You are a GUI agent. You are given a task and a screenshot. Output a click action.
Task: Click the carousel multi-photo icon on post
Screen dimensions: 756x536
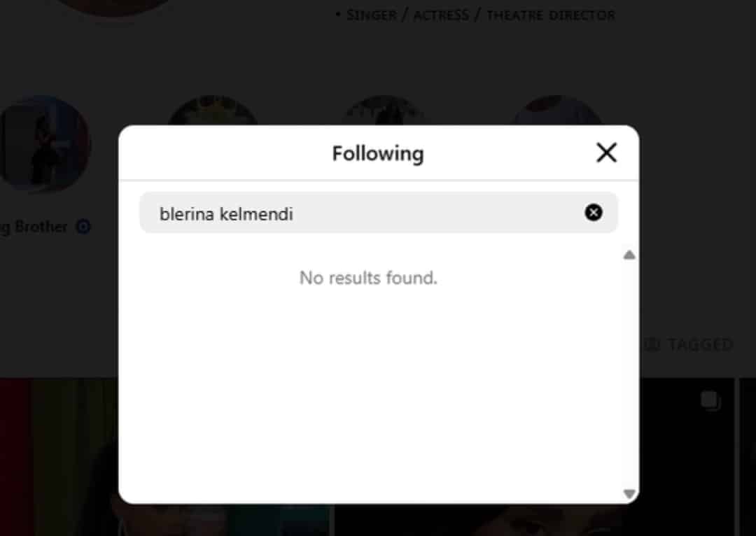point(710,401)
